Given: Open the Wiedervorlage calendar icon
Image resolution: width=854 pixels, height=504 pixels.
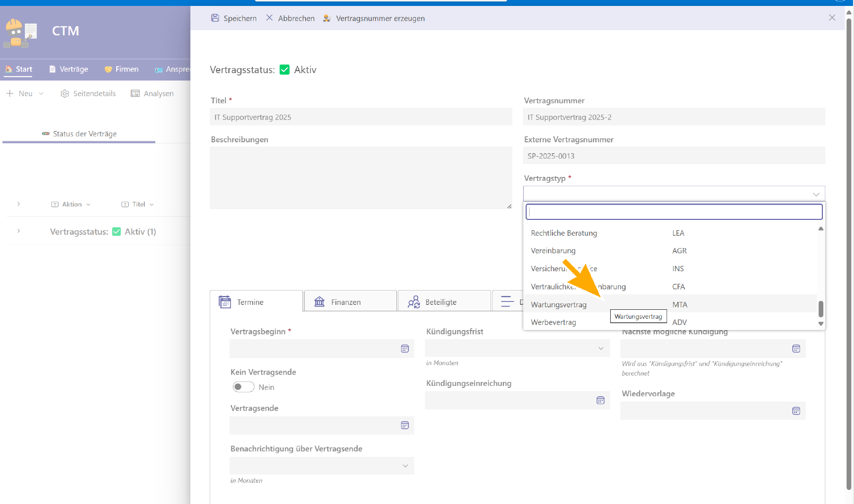Looking at the screenshot, I should (796, 411).
